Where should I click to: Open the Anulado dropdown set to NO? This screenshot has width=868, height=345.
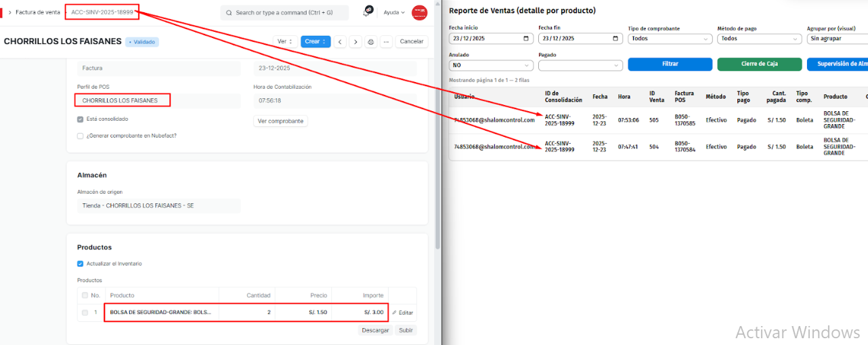(x=491, y=65)
